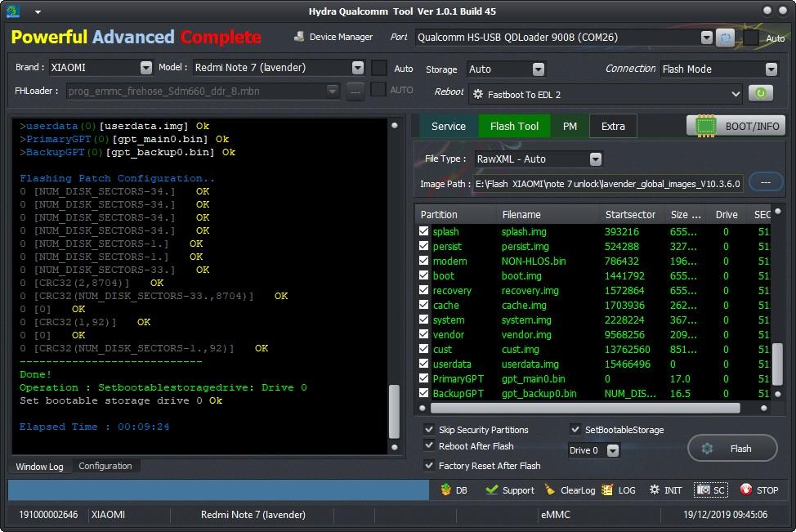Browse for FHLoader file

pyautogui.click(x=355, y=92)
